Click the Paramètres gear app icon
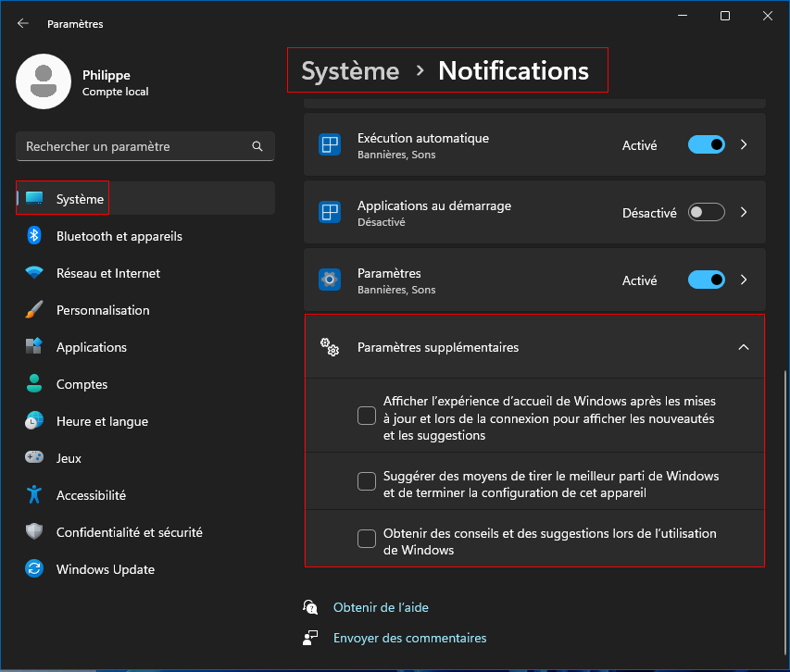The height and width of the screenshot is (672, 790). [x=330, y=280]
